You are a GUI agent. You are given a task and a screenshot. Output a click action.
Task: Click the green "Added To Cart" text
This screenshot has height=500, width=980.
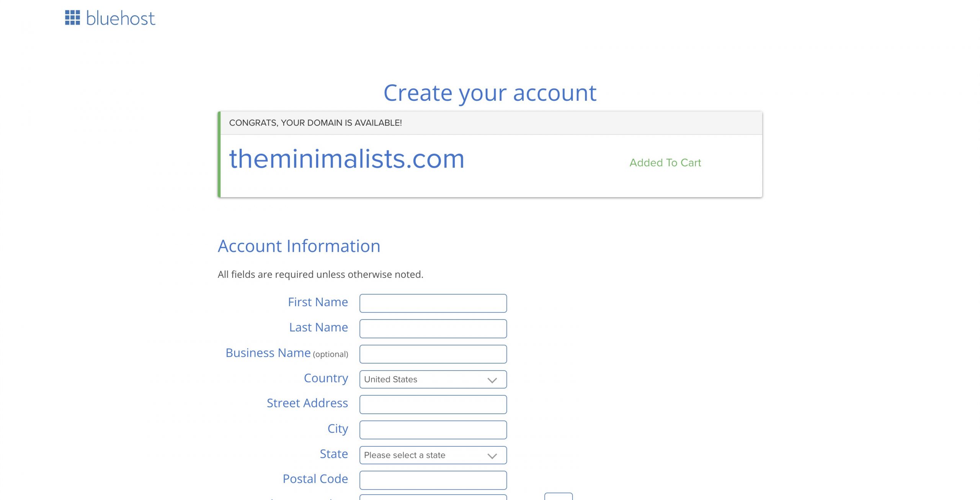pyautogui.click(x=665, y=163)
